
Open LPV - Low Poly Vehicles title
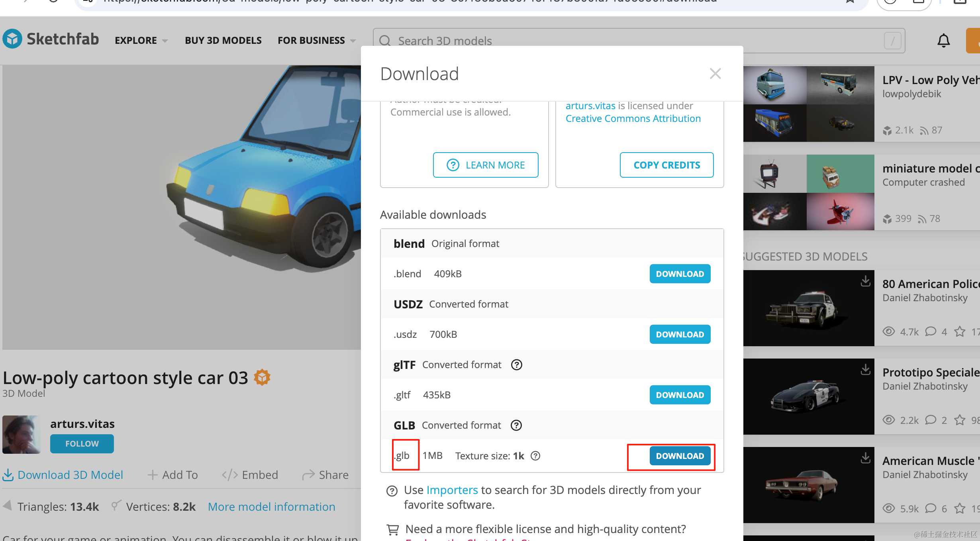931,80
